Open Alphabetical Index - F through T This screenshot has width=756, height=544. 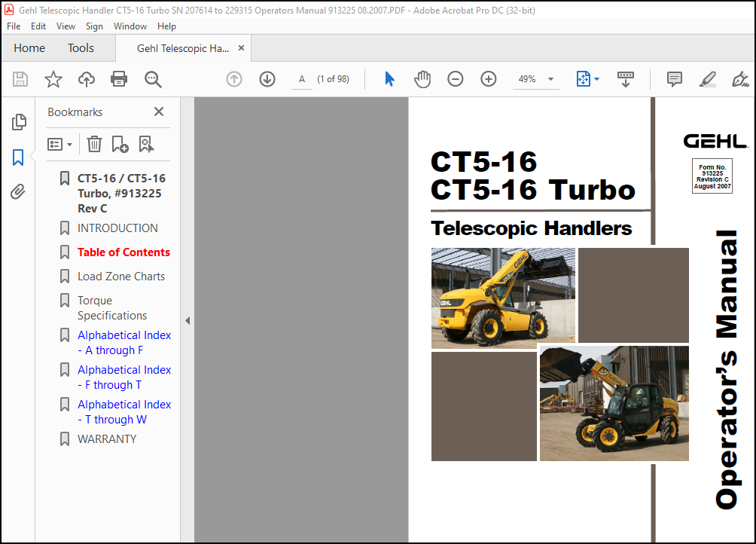tap(124, 377)
